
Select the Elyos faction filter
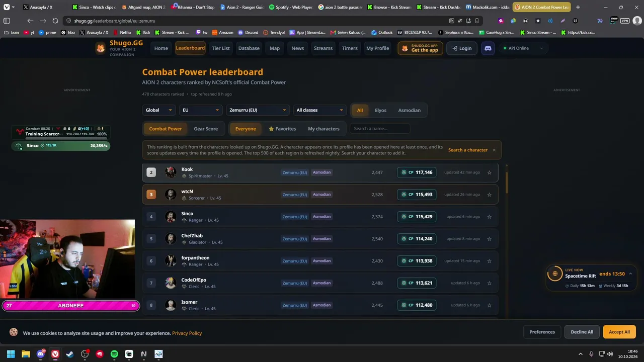point(380,110)
